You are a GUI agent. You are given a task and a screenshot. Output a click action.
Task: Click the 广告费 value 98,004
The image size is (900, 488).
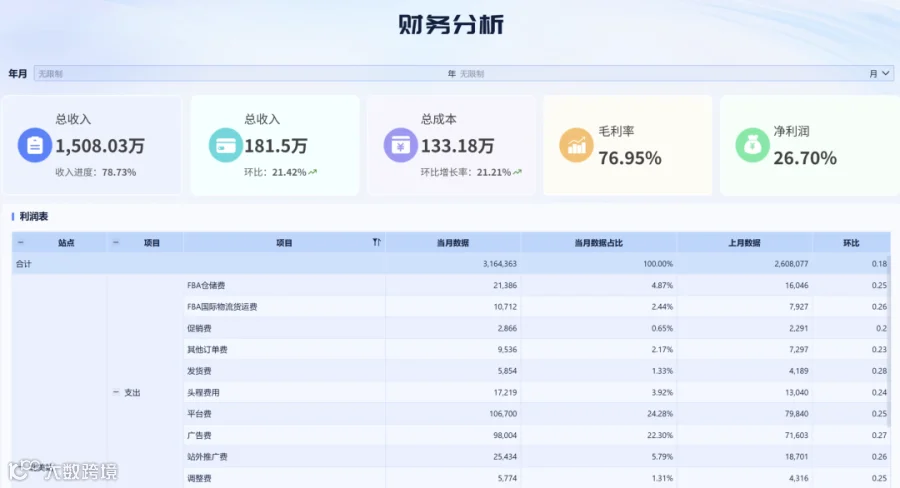point(505,435)
